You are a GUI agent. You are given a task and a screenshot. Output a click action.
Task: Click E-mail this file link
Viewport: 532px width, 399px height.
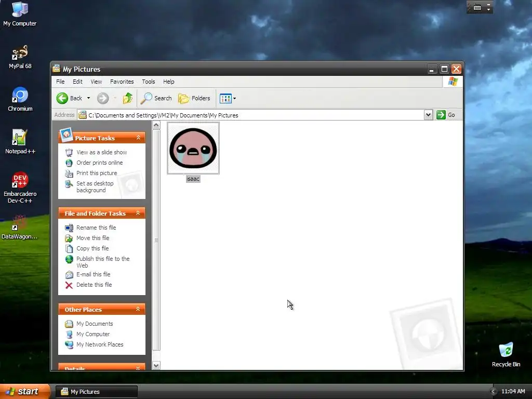click(x=94, y=274)
